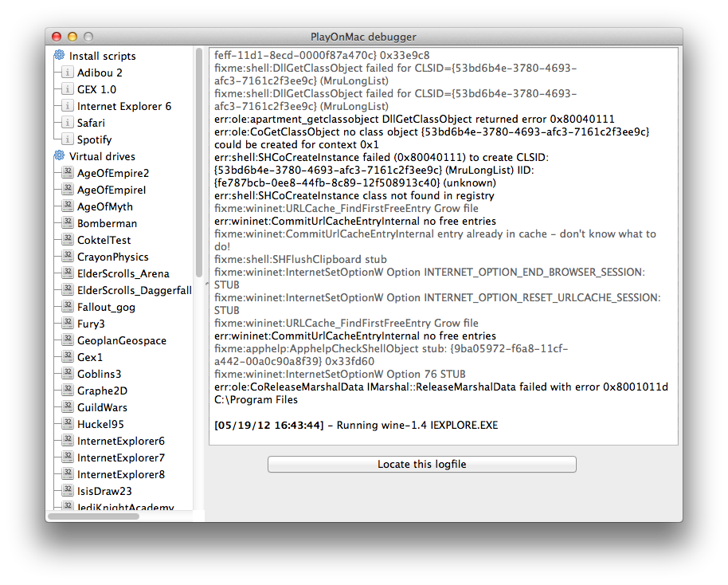Click the info icon next to Adibou 2
Viewport: 728px width, 585px height.
pyautogui.click(x=68, y=73)
